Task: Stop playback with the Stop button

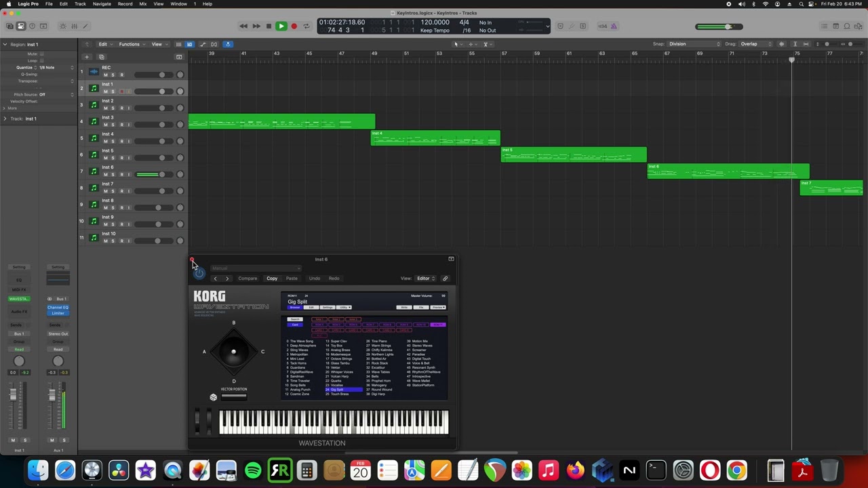Action: 269,26
